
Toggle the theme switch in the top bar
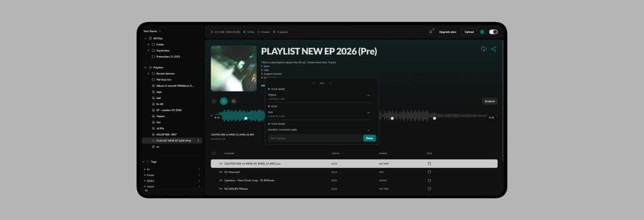pyautogui.click(x=493, y=32)
